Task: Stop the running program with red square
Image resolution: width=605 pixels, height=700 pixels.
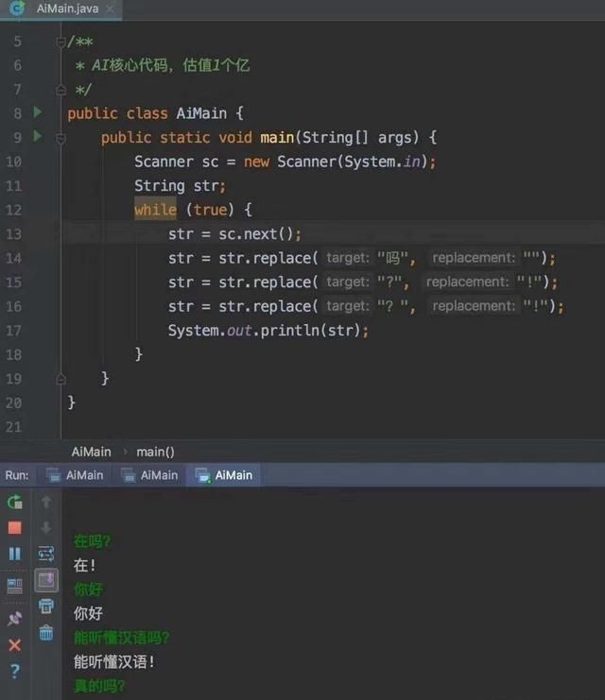Action: click(x=14, y=527)
